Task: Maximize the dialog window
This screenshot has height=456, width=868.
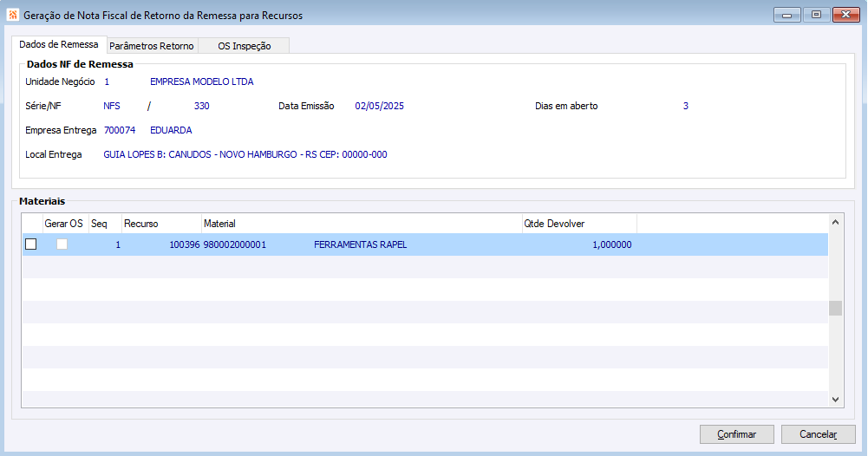Action: coord(816,15)
